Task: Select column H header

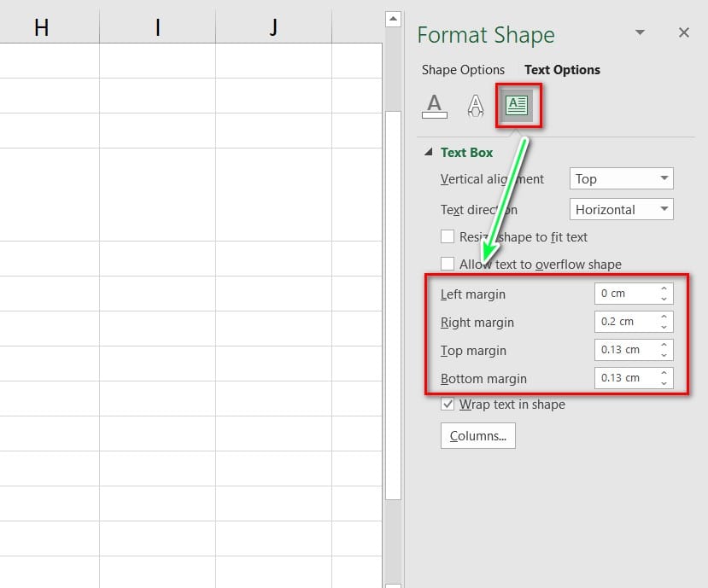Action: point(40,27)
